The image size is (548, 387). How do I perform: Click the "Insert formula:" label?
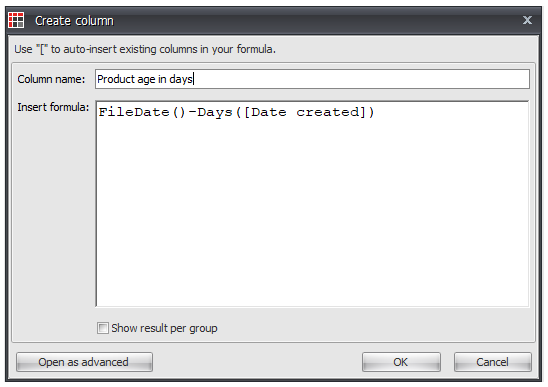[x=53, y=107]
